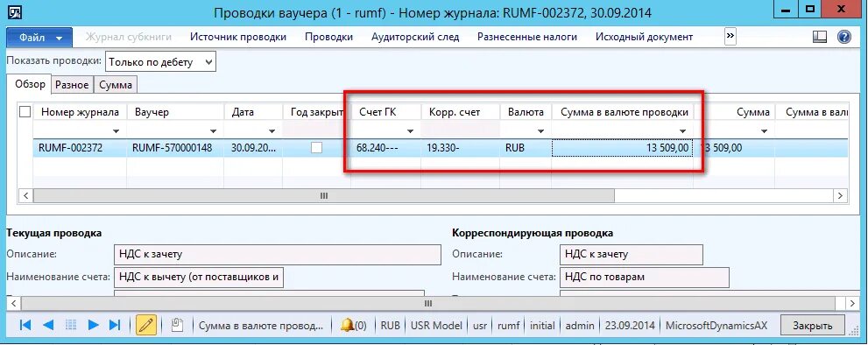Screen dimensions: 868x345
Task: Click the USR Model status bar entry
Action: coord(436,326)
